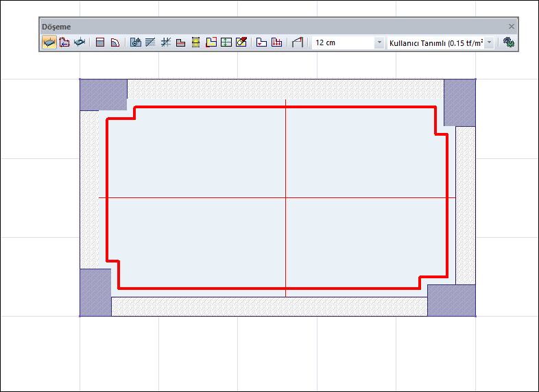539x392 pixels.
Task: Select the right hatched beam
Action: coord(466,206)
